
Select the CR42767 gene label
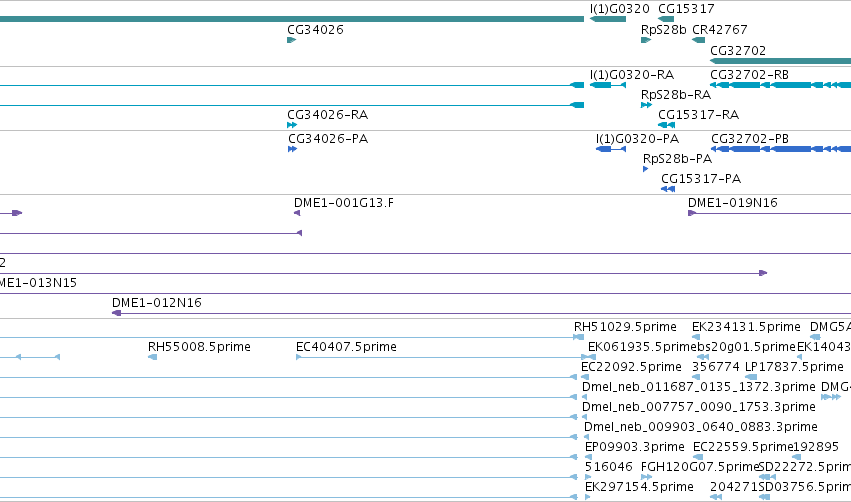click(720, 29)
